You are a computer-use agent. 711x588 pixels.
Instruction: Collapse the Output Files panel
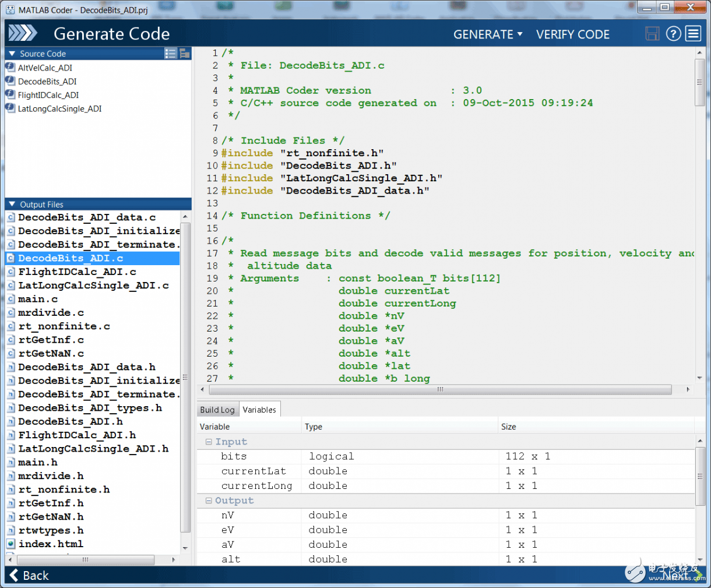(x=12, y=205)
